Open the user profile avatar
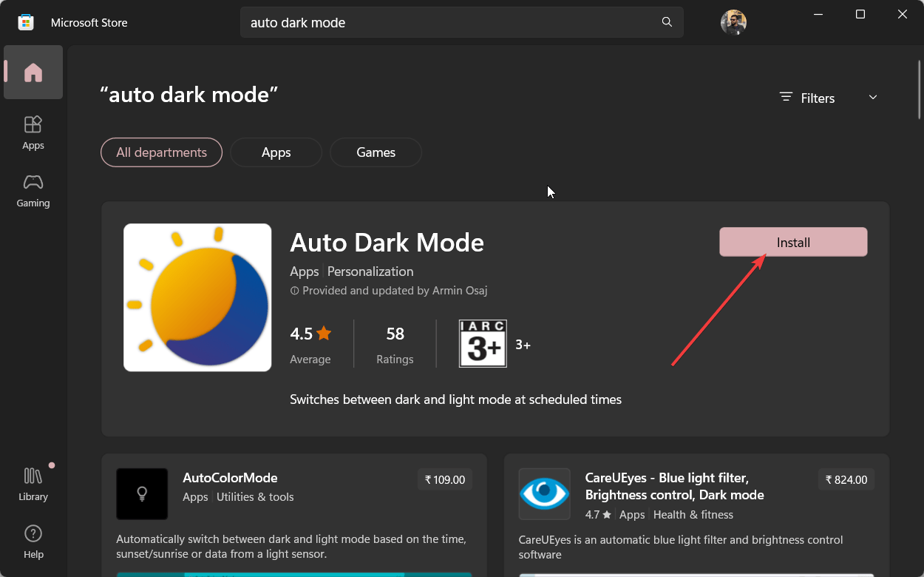The image size is (924, 577). pos(733,22)
